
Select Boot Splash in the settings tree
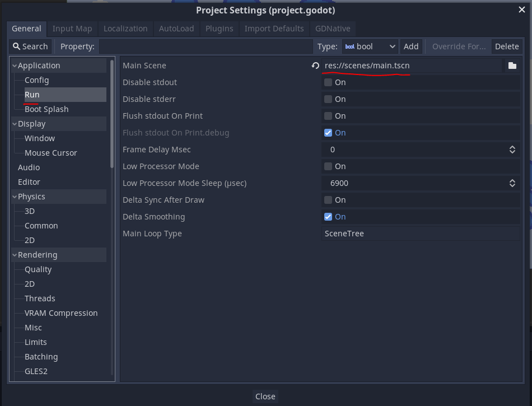(46, 109)
